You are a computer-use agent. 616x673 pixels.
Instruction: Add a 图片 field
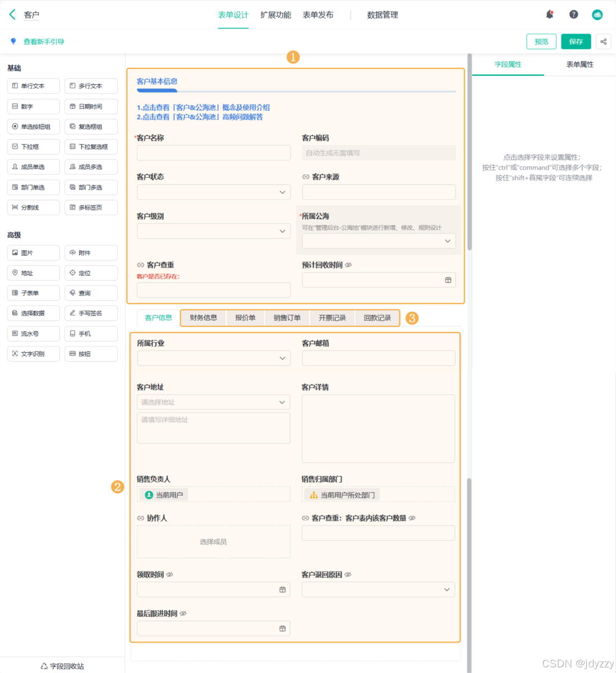click(34, 253)
